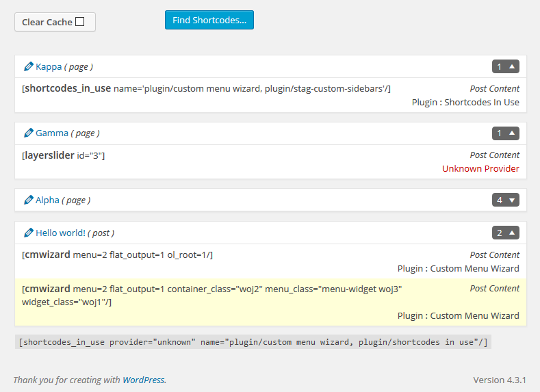Click the red Unknown Provider text
The width and height of the screenshot is (540, 392).
tap(480, 169)
